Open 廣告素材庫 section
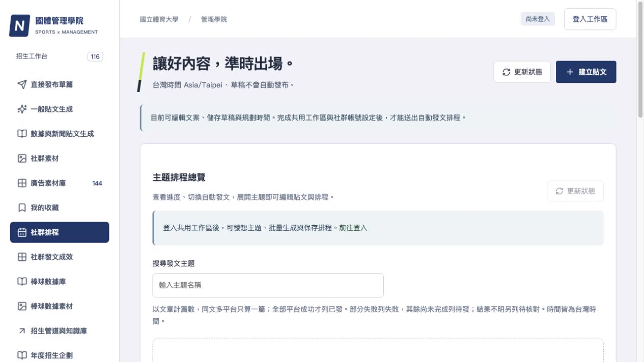Viewport: 644px width, 362px height. [60, 183]
